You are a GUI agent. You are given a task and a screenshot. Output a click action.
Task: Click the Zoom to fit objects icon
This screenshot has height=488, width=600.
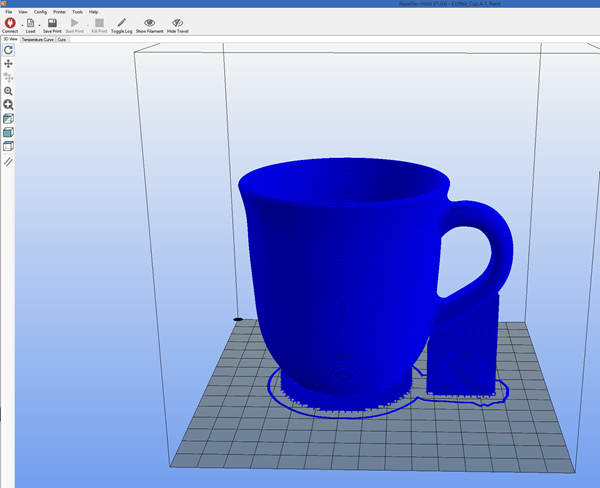point(9,104)
